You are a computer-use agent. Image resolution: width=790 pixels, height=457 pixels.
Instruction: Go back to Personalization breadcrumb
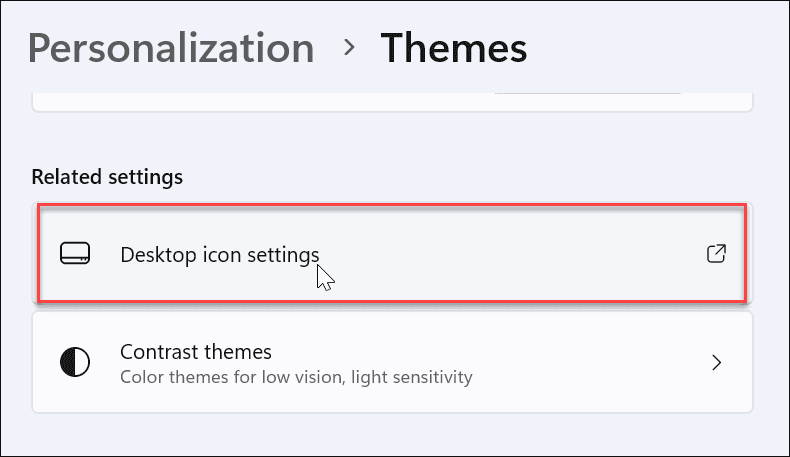tap(170, 48)
